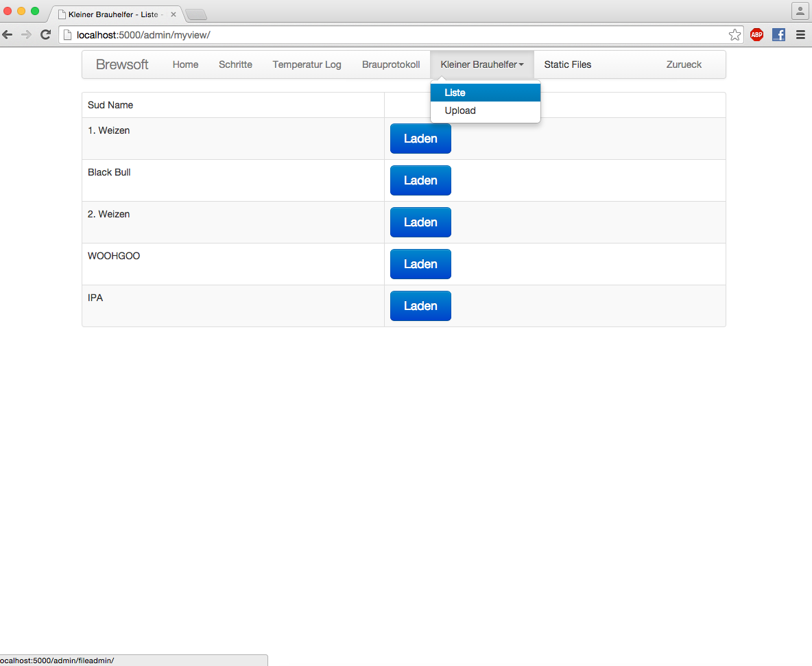
Task: Open the Brauprotokoll nav link
Action: pyautogui.click(x=391, y=64)
